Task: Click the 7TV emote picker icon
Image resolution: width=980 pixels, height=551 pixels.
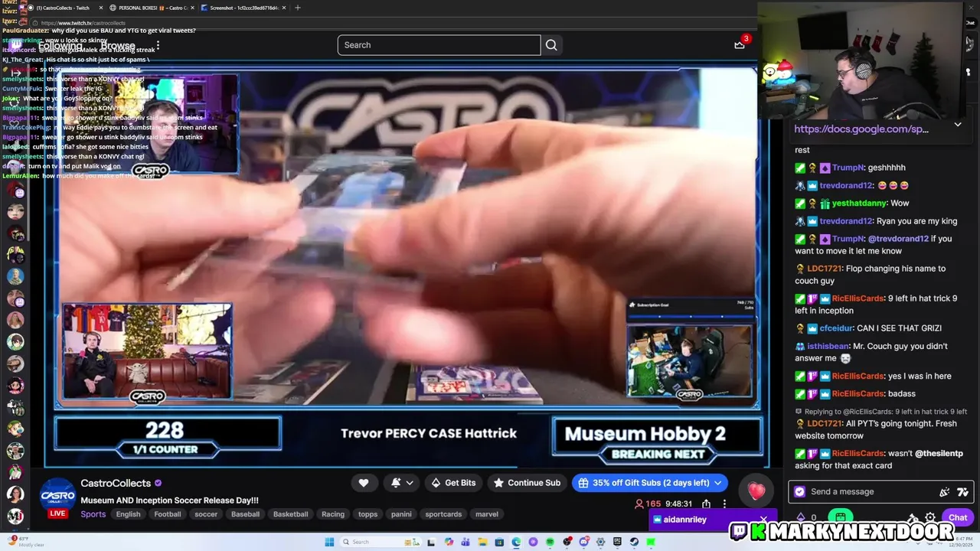Action: [x=962, y=492]
